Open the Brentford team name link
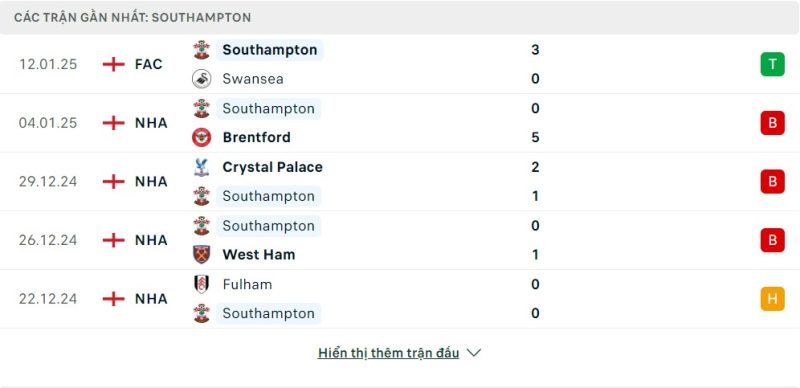800x388 pixels. 257,137
